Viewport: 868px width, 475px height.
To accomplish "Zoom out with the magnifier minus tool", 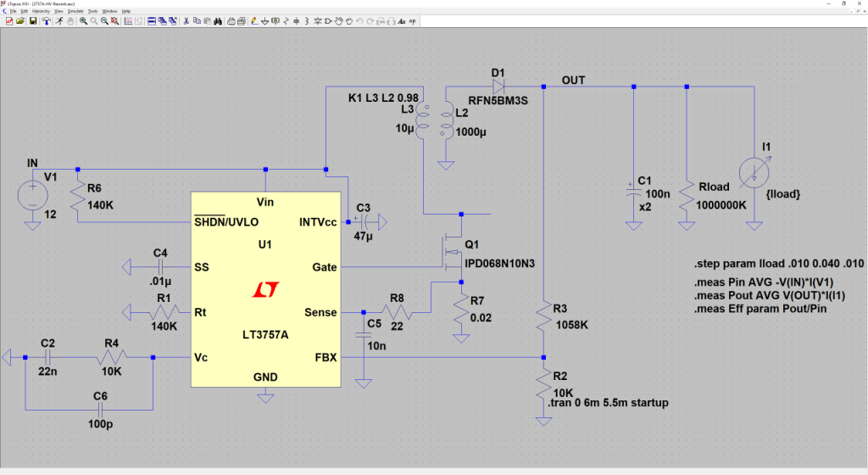I will point(104,21).
